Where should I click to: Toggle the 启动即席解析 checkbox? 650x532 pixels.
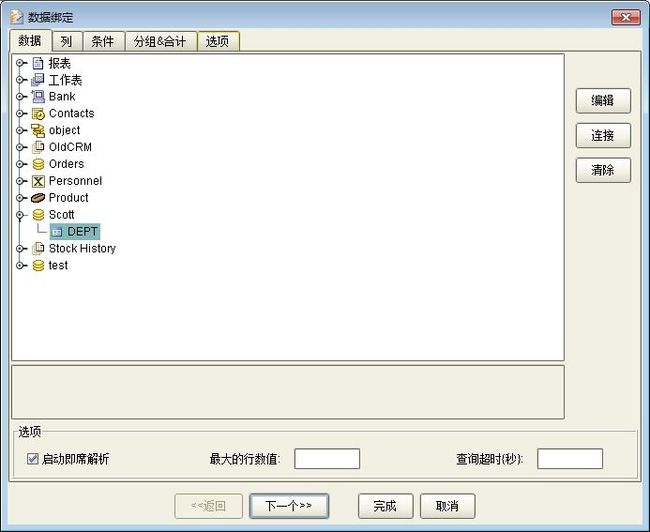(32, 459)
